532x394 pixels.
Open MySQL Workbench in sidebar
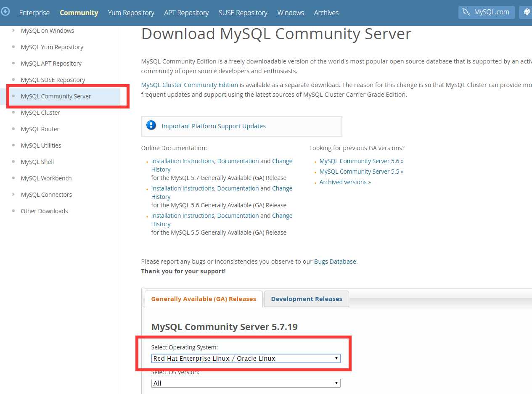(46, 178)
